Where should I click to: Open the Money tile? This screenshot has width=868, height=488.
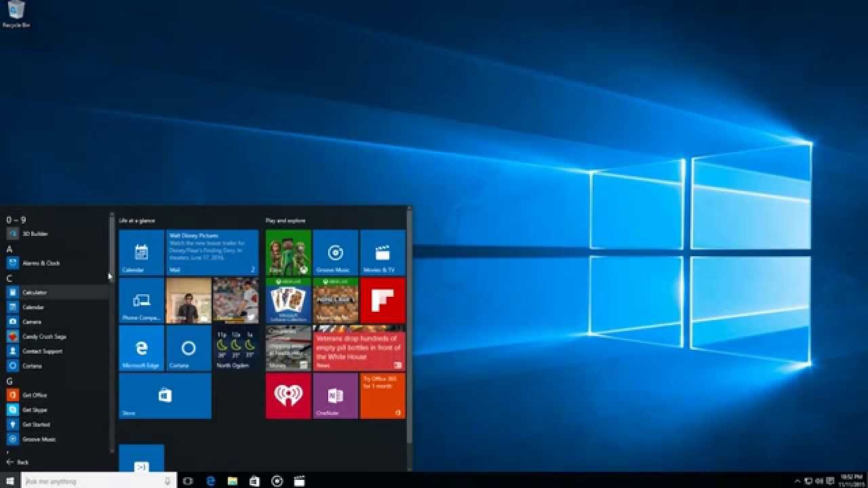288,348
